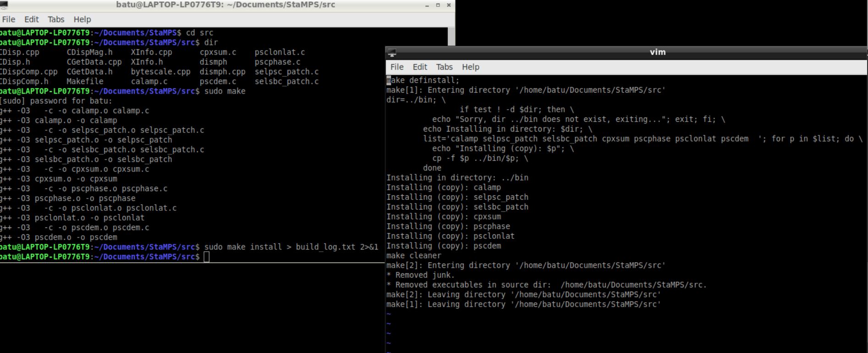
Task: Click "make[1]: Entering directory" line in vim
Action: tap(526, 90)
